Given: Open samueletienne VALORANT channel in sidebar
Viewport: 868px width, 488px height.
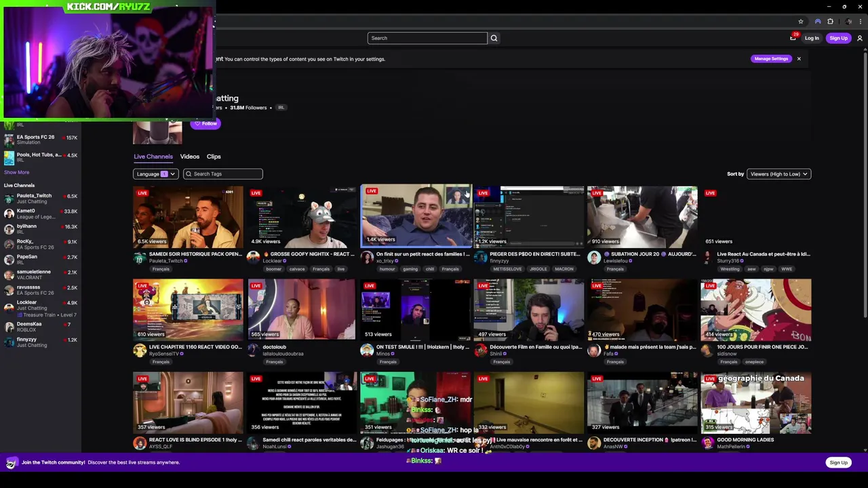Looking at the screenshot, I should tap(41, 274).
